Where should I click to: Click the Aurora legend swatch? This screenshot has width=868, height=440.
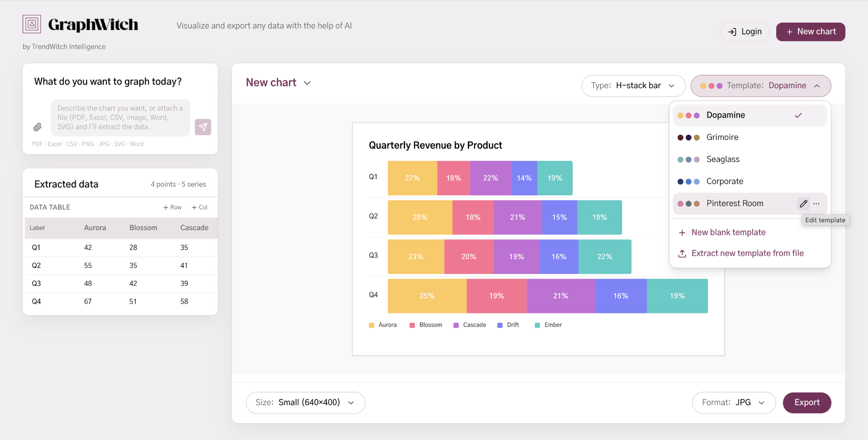pyautogui.click(x=372, y=325)
